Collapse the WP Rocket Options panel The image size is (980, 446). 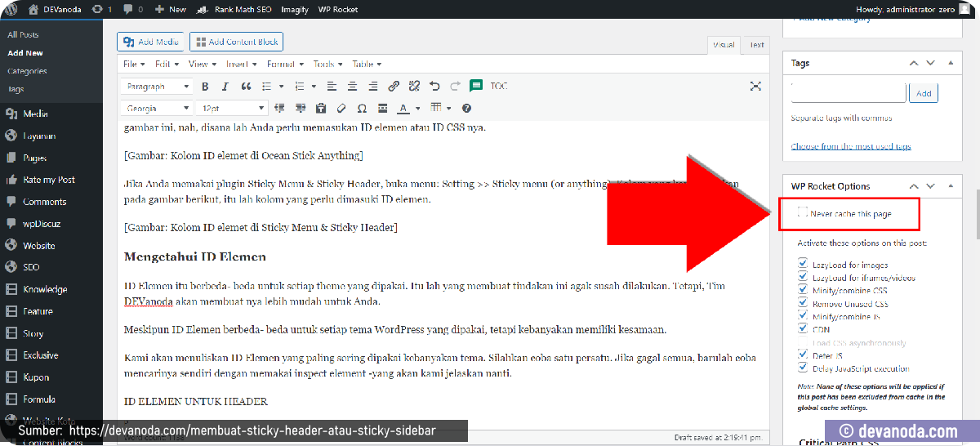(950, 186)
